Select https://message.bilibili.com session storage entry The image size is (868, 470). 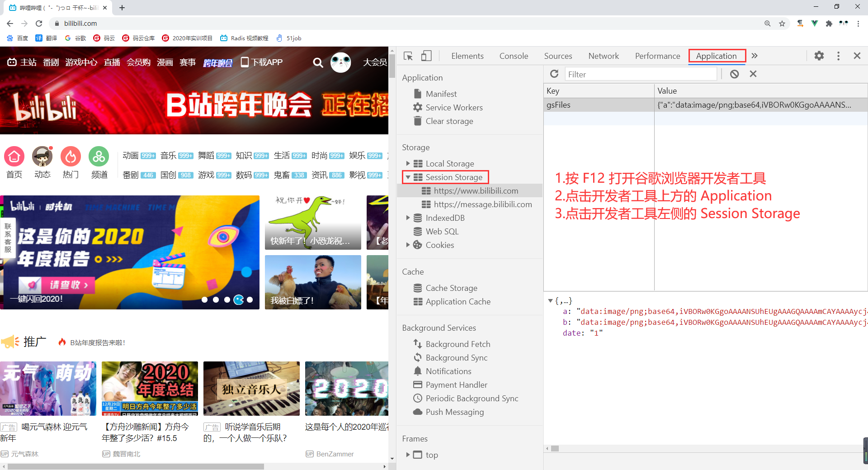pos(470,204)
